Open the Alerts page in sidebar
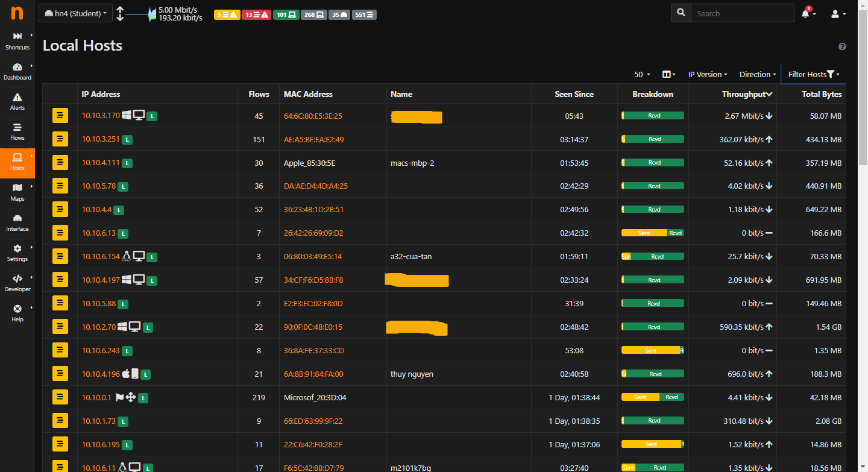 coord(17,101)
